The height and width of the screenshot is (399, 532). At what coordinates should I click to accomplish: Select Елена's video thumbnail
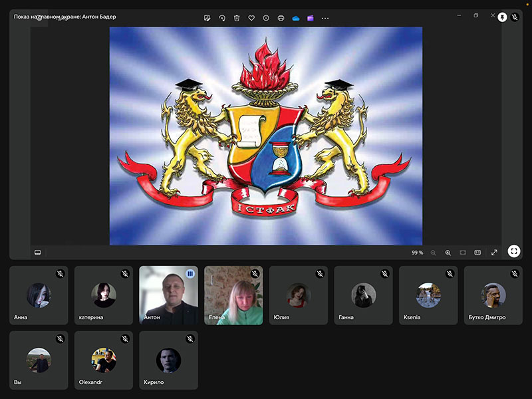click(233, 295)
